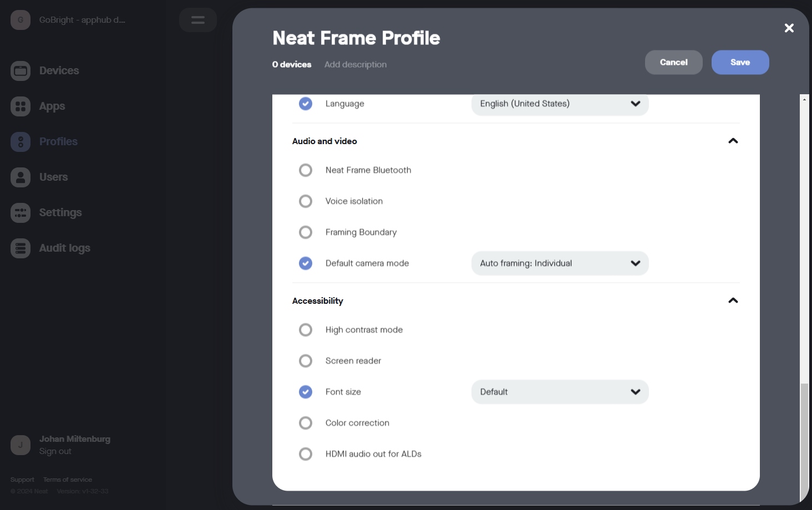812x510 pixels.
Task: Open the Users icon in the sidebar
Action: tap(21, 177)
